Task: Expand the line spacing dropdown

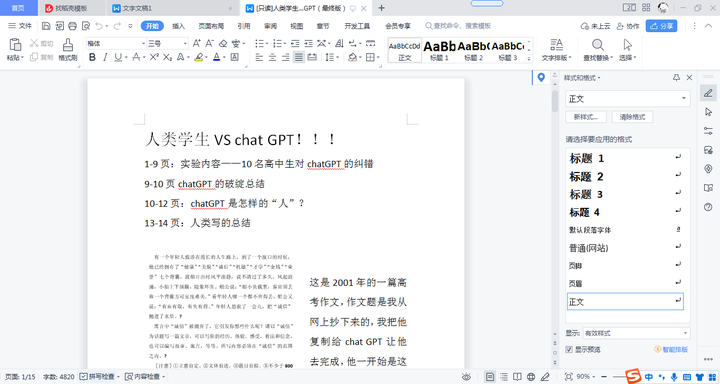Action: pos(338,57)
